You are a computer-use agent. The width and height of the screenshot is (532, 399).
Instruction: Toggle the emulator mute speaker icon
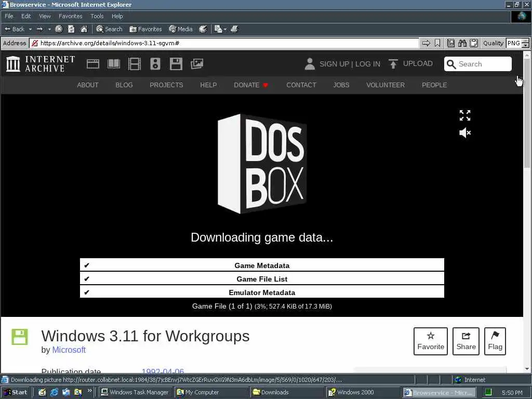[x=465, y=132]
